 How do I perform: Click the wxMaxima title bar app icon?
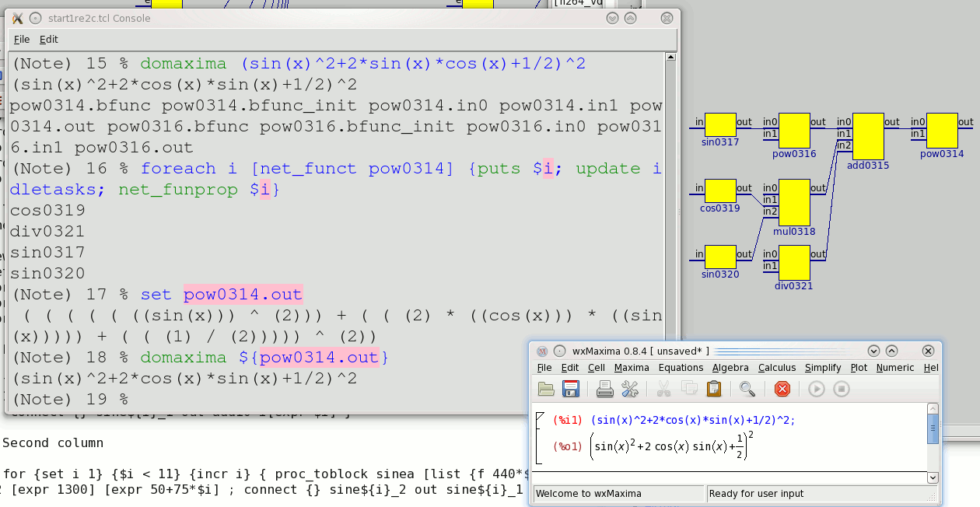(x=542, y=351)
